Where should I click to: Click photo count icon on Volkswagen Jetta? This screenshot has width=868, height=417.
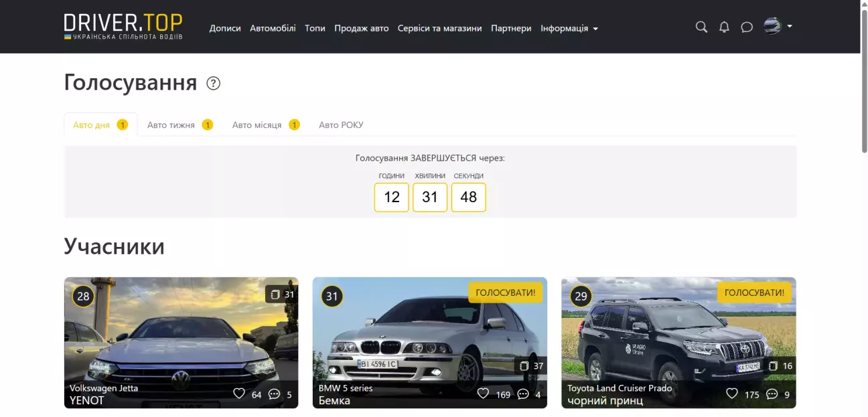coord(275,295)
